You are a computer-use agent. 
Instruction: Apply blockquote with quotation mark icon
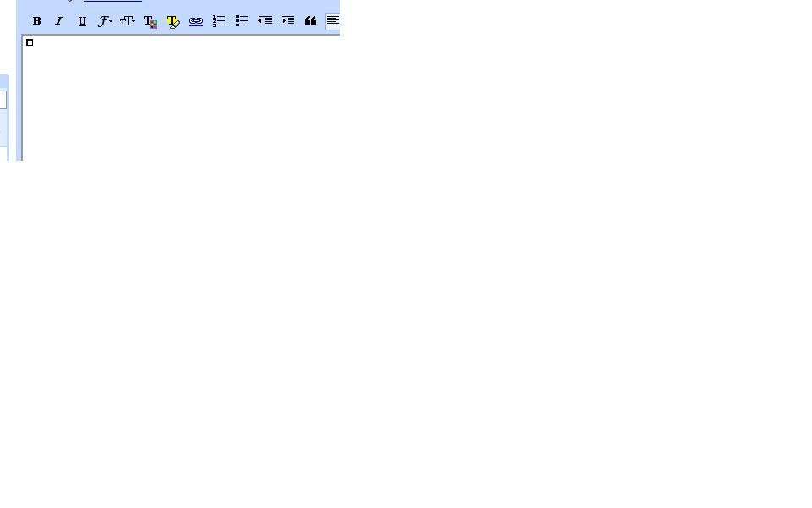point(310,21)
